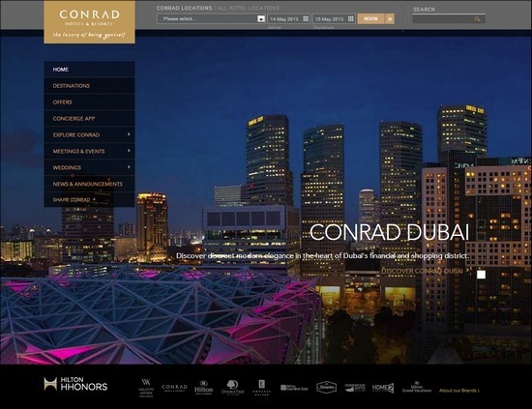The height and width of the screenshot is (409, 532).
Task: Select Home in the side menu
Action: (89, 70)
